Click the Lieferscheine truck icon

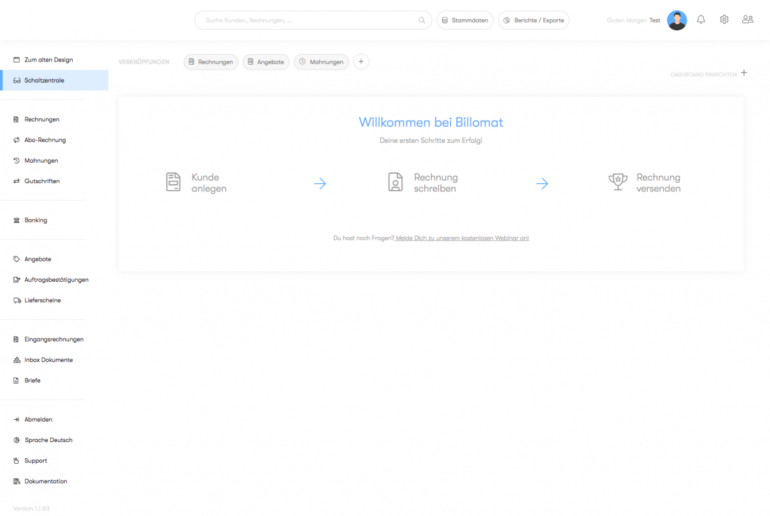tap(17, 300)
